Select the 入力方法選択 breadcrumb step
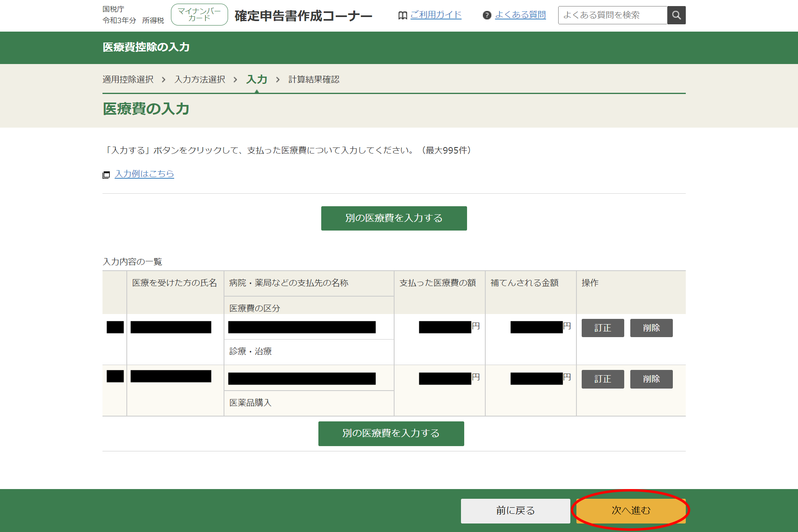Screen dimensions: 798x532 pyautogui.click(x=200, y=79)
